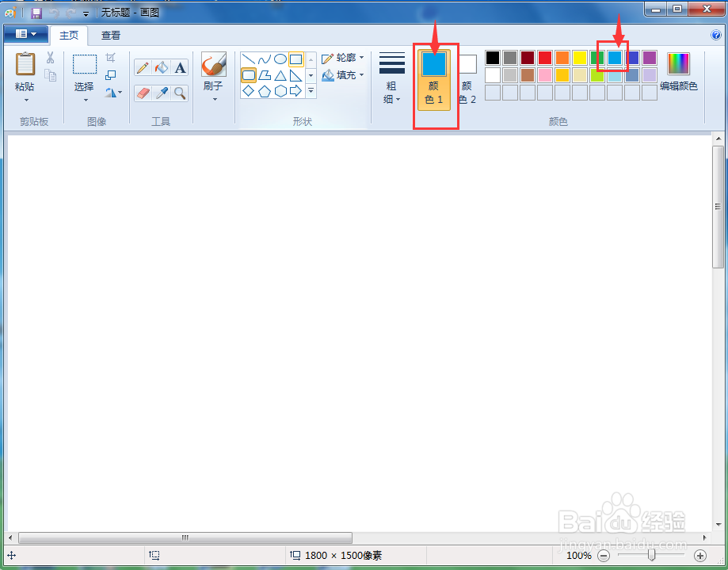
Task: Pick the dark gray color swatch
Action: 510,58
